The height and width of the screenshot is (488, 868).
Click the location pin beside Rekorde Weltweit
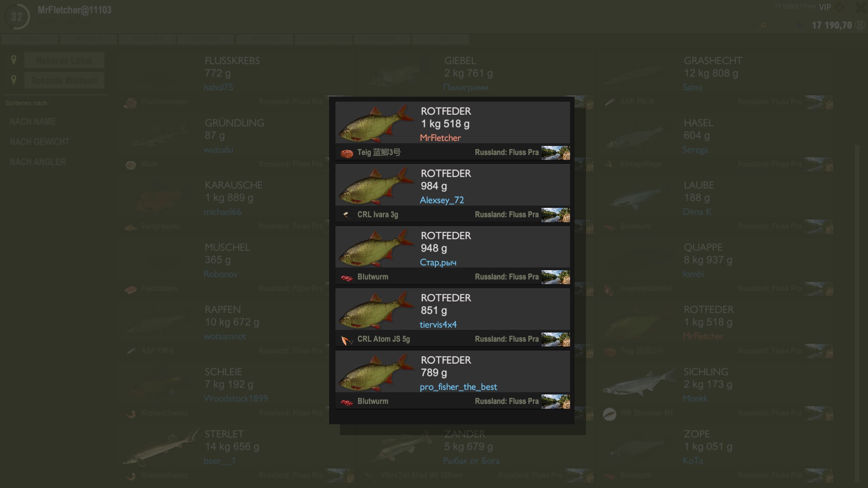[14, 80]
